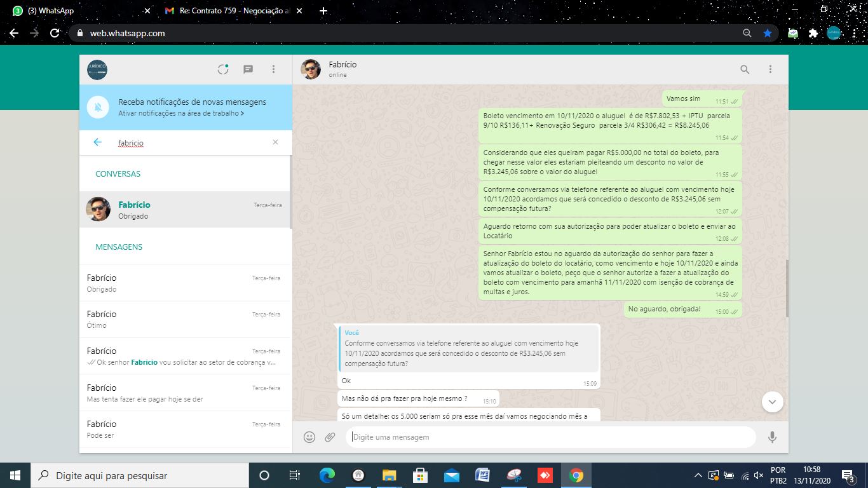Open the emoji picker in message box
868x488 pixels.
coord(309,437)
